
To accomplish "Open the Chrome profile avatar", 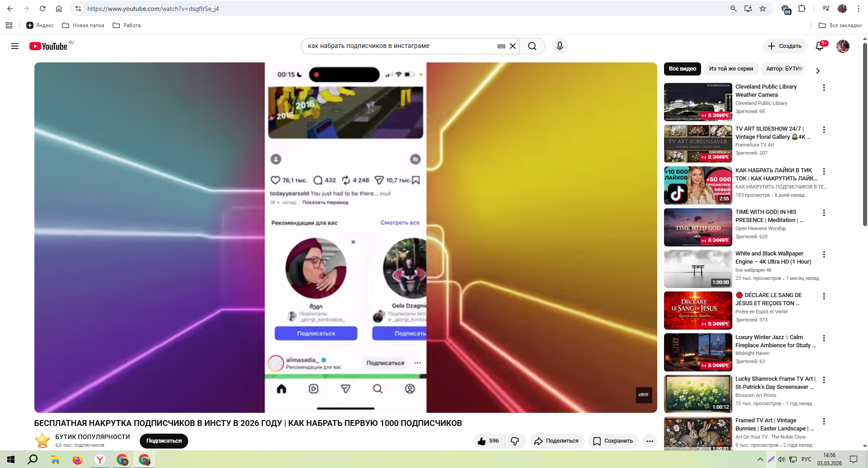I will coord(842,9).
